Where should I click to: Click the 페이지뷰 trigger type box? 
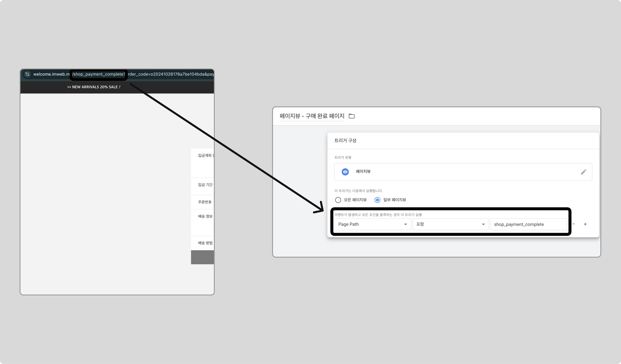click(463, 172)
